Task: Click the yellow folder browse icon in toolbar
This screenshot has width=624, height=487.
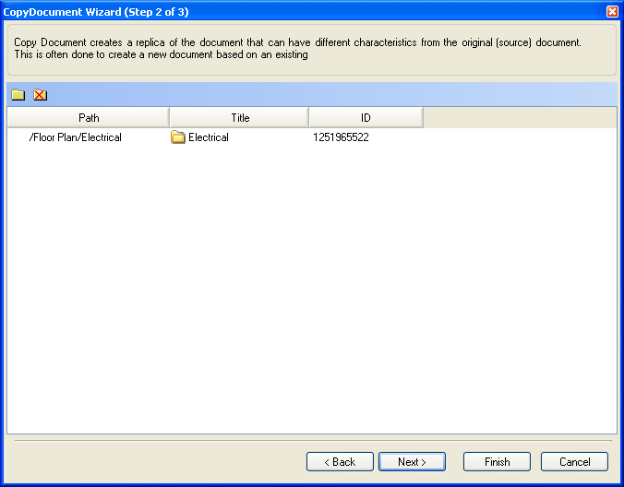Action: coord(18,95)
